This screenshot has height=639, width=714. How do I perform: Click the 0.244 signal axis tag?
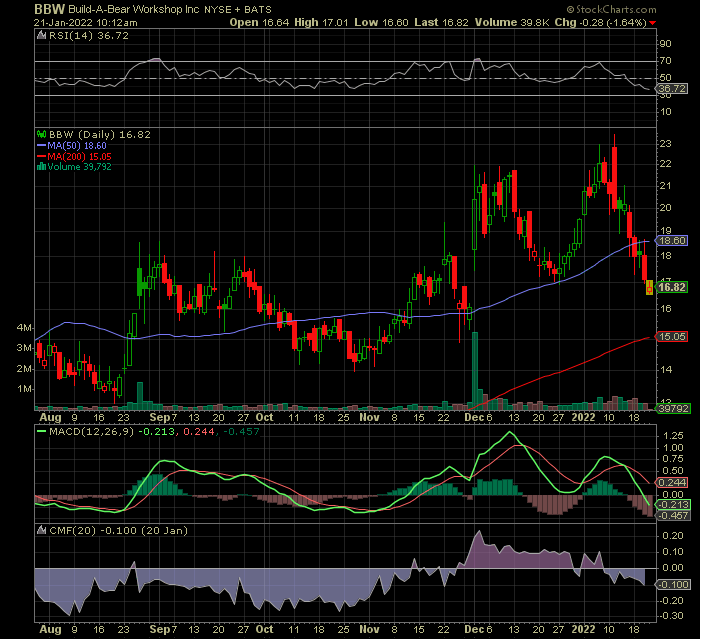click(x=672, y=482)
